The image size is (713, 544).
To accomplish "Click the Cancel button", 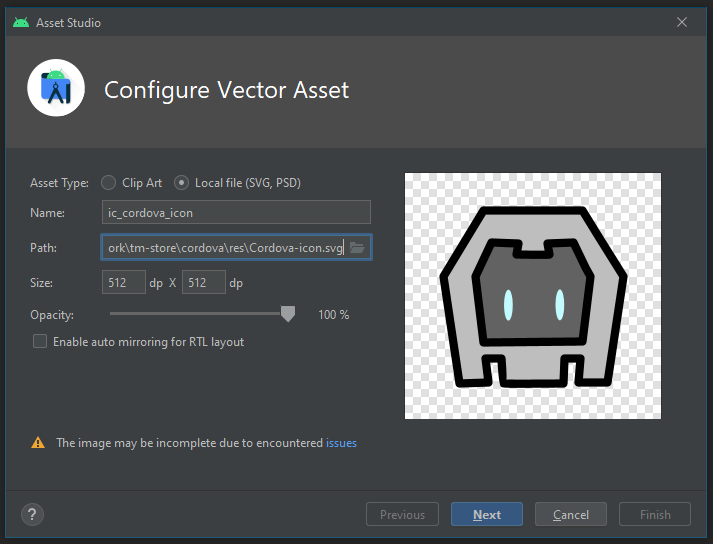I will (571, 514).
